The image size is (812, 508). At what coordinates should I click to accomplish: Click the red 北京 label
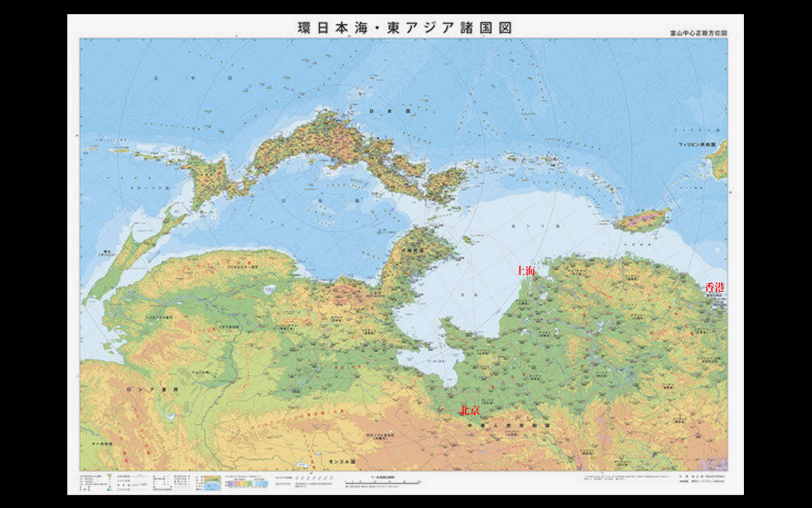470,410
